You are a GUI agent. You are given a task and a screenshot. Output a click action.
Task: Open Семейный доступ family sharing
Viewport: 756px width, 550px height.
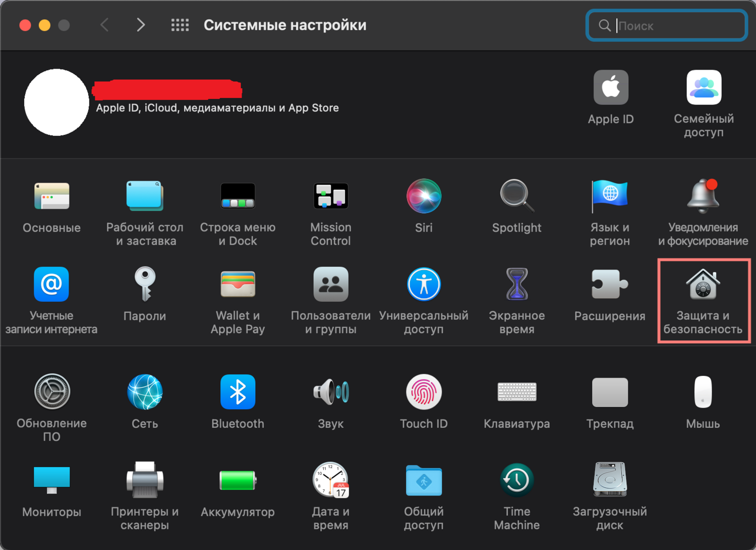(704, 88)
